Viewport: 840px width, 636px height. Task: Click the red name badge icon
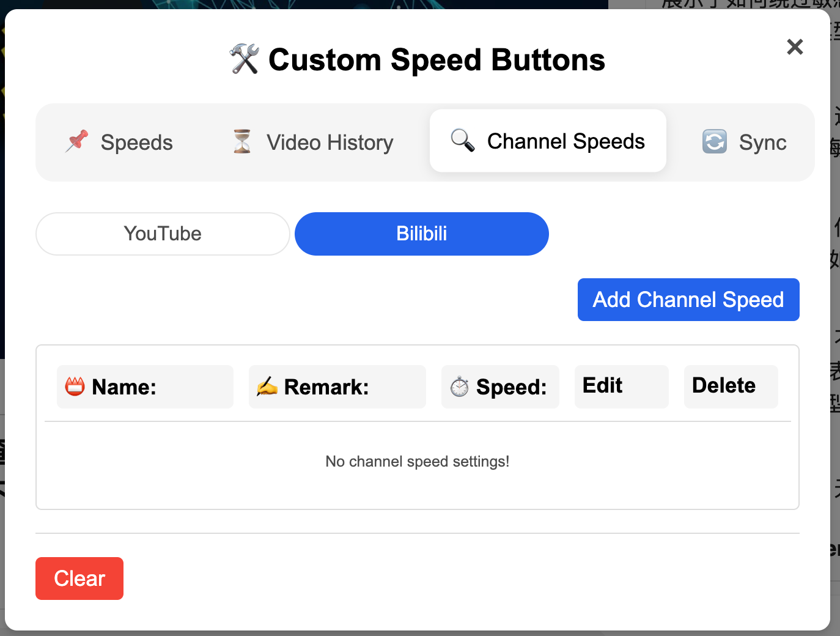coord(75,386)
